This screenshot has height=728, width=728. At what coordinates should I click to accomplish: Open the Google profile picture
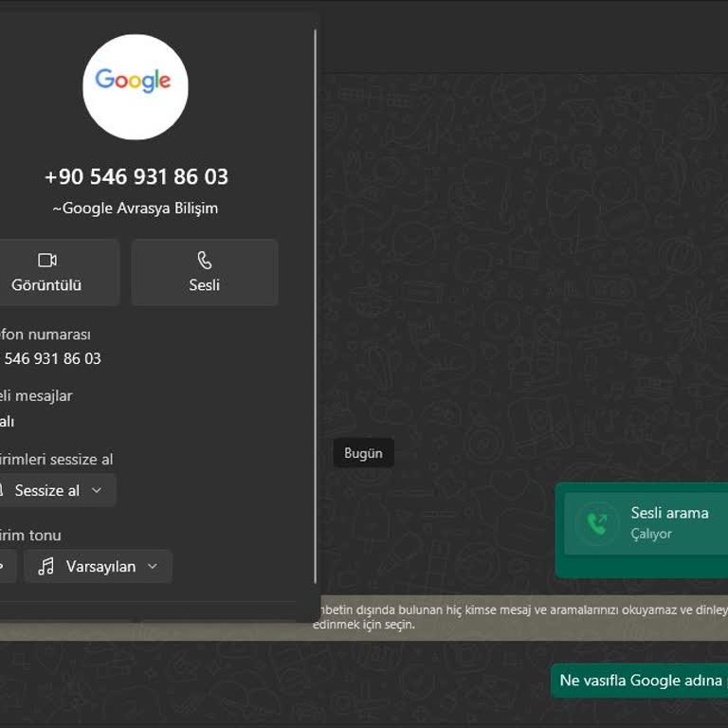[x=136, y=87]
